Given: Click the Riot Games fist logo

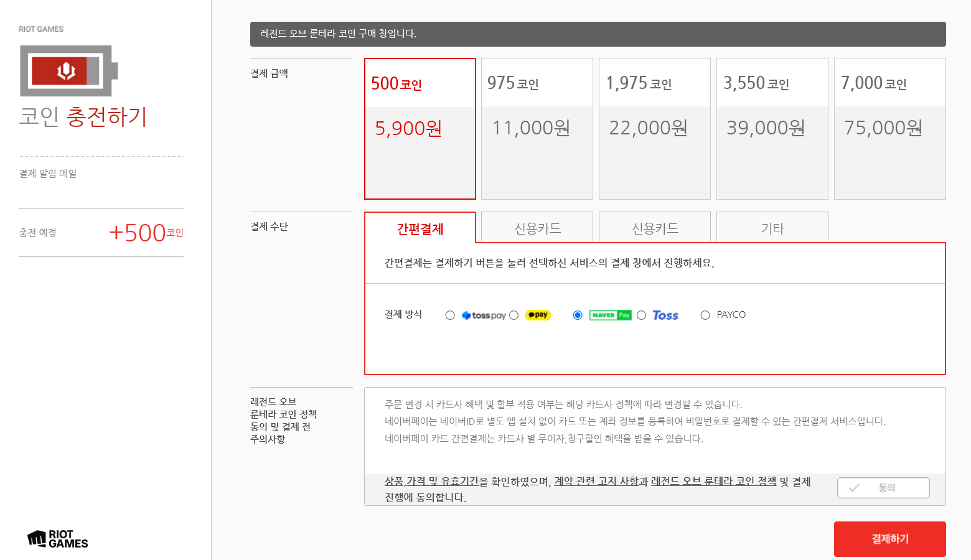Looking at the screenshot, I should [x=37, y=538].
